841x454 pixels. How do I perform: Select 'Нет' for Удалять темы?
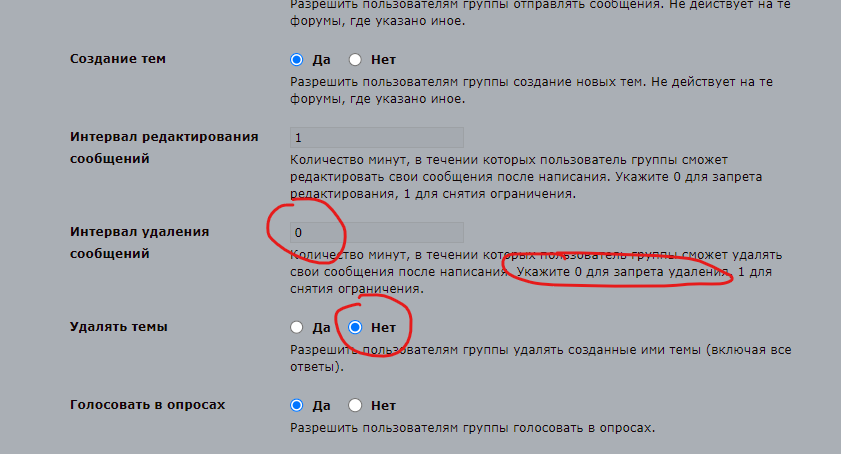355,327
